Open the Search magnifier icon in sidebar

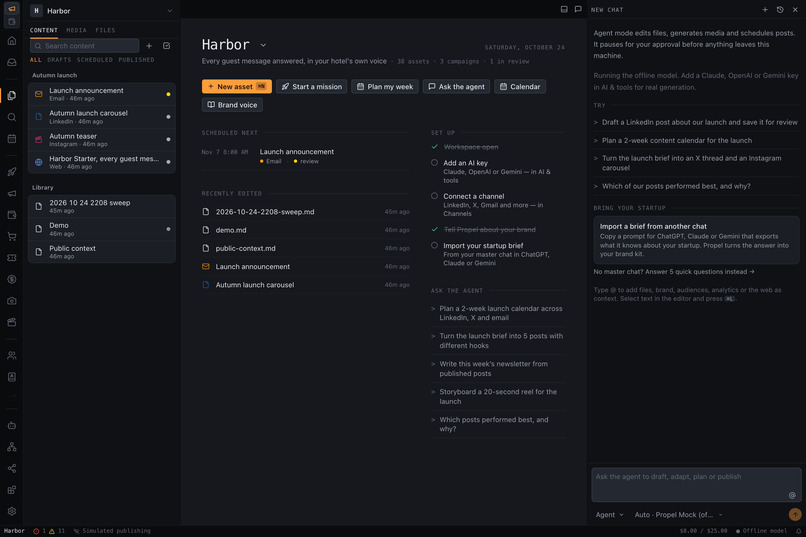pyautogui.click(x=12, y=117)
